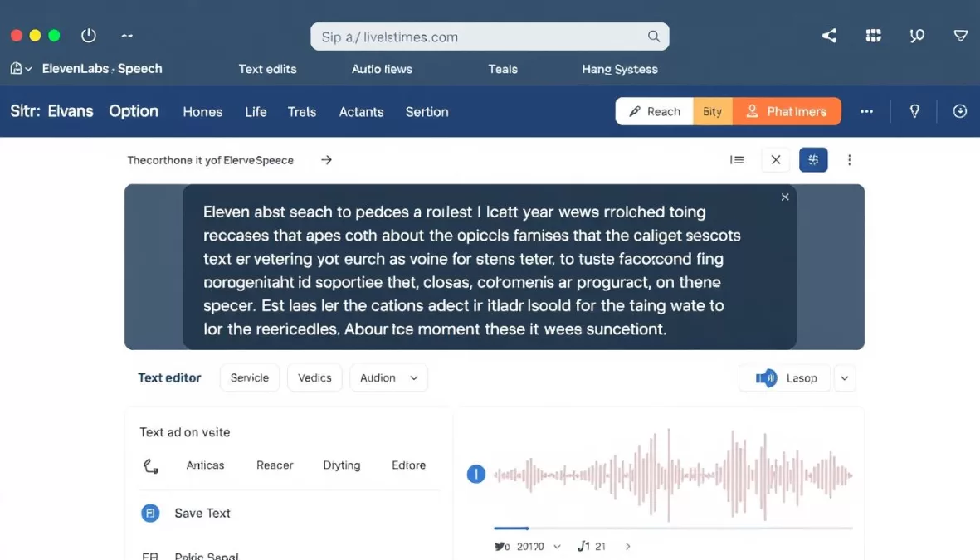This screenshot has width=980, height=560.
Task: Click the blue settings icon beside the close button
Action: pyautogui.click(x=813, y=159)
